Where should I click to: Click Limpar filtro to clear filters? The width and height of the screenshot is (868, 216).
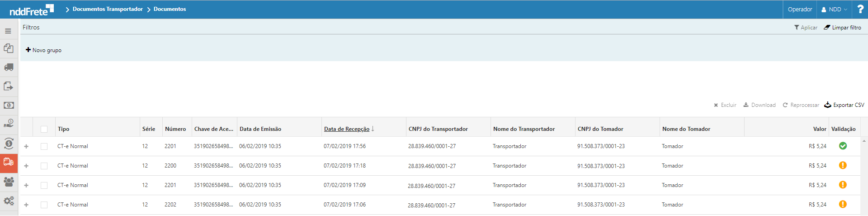[x=842, y=28]
